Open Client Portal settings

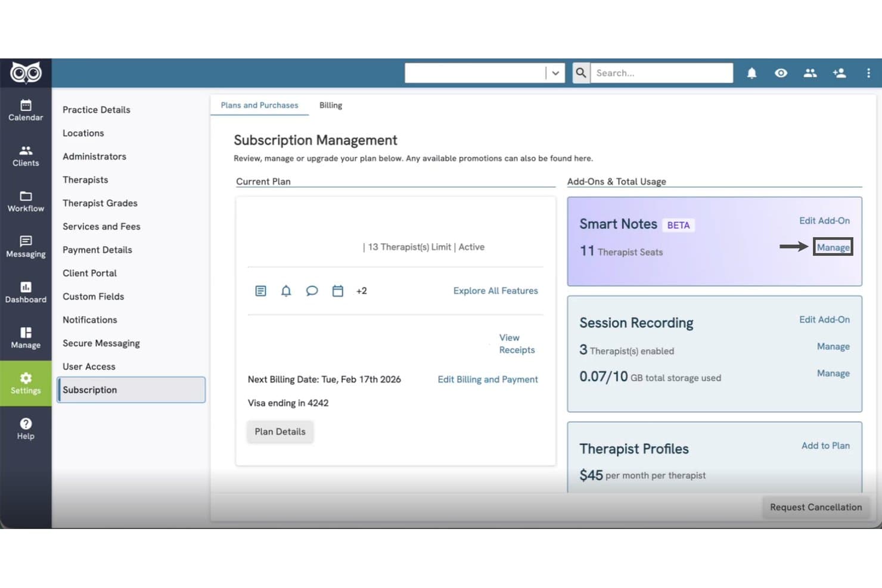89,273
